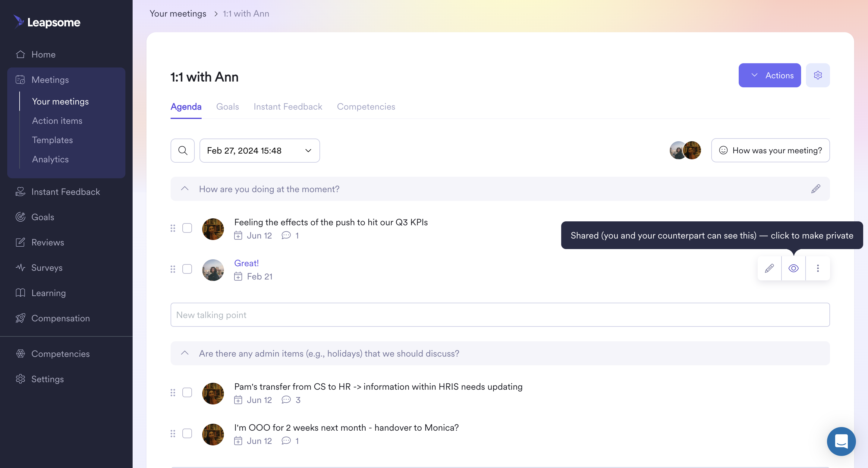Switch to Instant Feedback tab
Image resolution: width=868 pixels, height=468 pixels.
[x=288, y=107]
